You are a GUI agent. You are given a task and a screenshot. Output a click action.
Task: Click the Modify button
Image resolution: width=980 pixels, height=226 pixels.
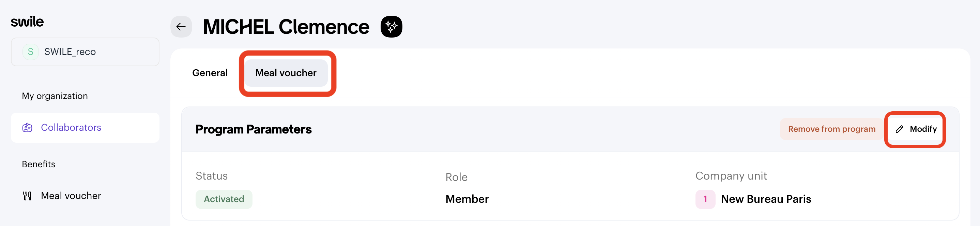click(915, 129)
